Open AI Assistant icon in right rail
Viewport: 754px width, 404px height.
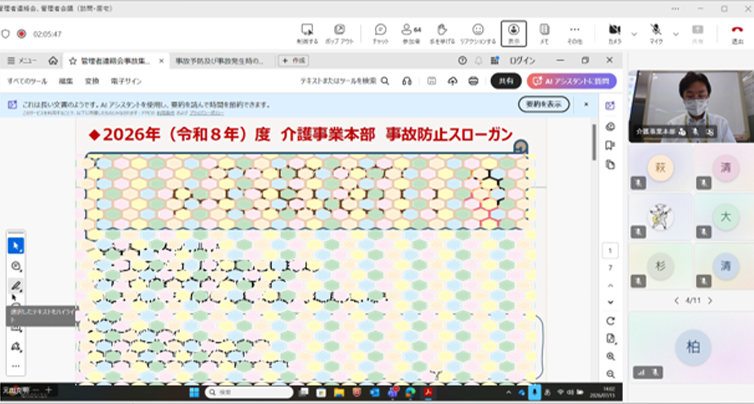[x=610, y=106]
